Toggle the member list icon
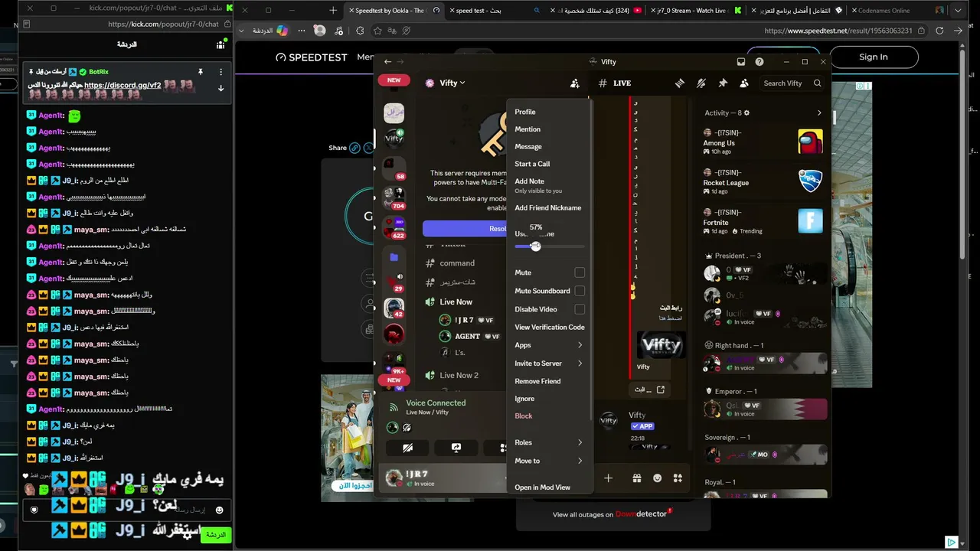 point(743,83)
